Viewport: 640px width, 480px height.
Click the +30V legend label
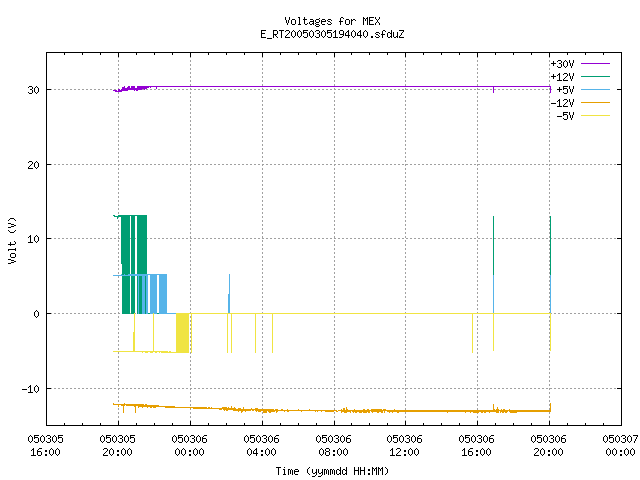pos(562,64)
